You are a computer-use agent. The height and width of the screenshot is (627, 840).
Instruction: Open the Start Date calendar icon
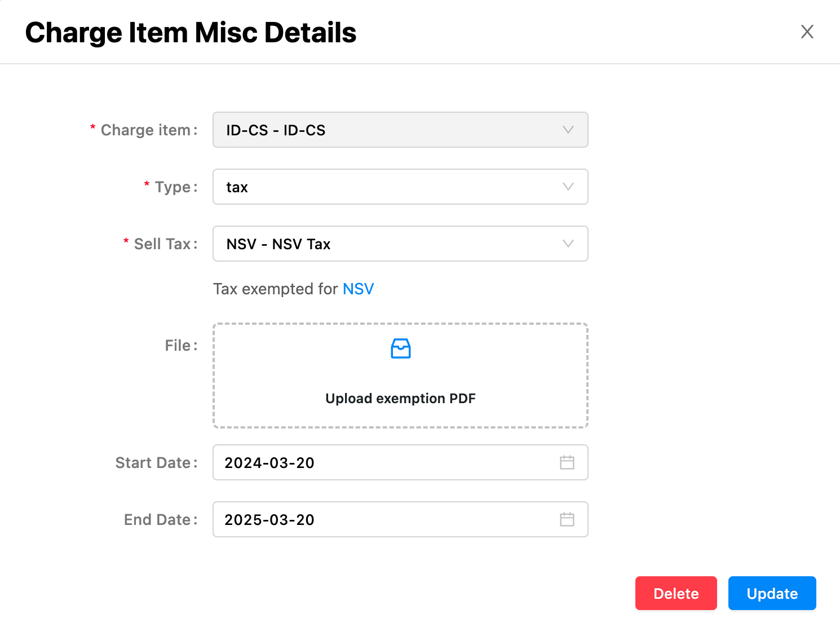(567, 462)
